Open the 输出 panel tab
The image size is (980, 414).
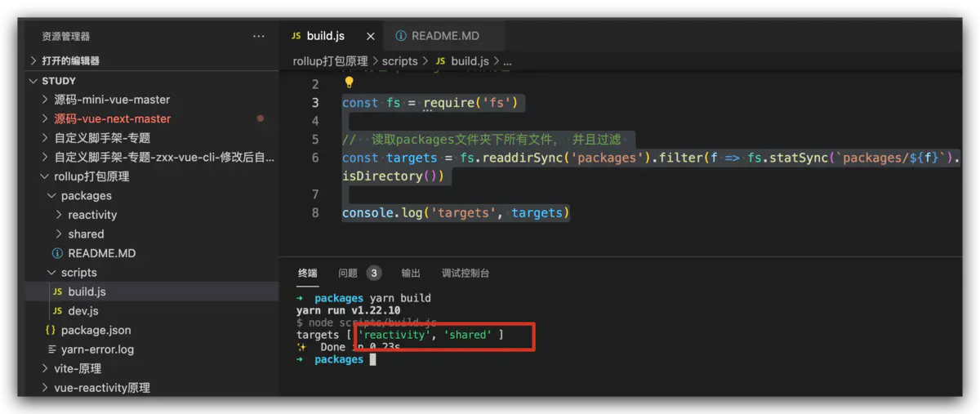coord(411,273)
